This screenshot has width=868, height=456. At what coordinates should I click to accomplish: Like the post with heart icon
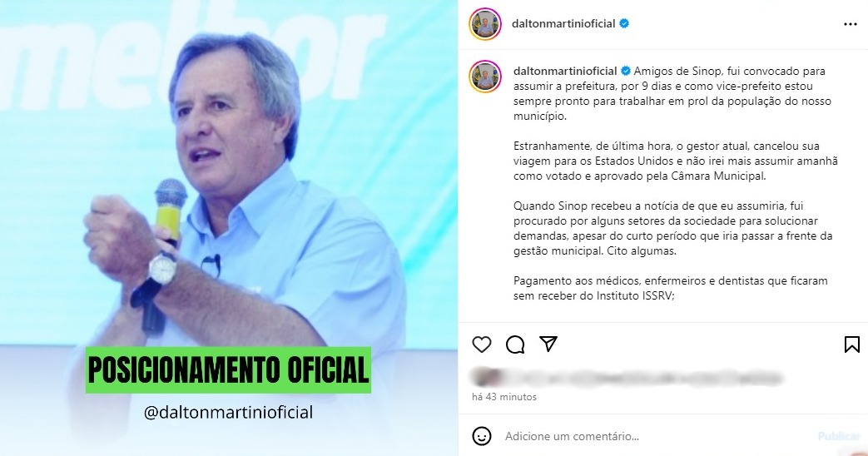482,344
